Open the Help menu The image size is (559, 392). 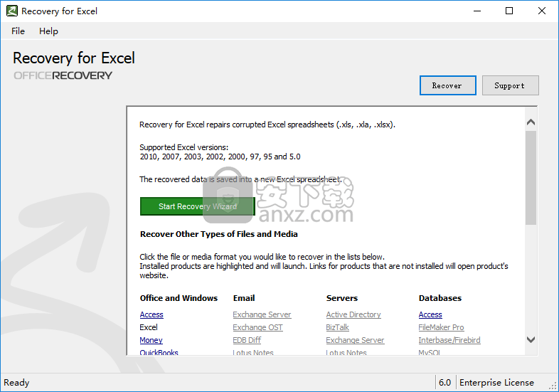pyautogui.click(x=48, y=31)
